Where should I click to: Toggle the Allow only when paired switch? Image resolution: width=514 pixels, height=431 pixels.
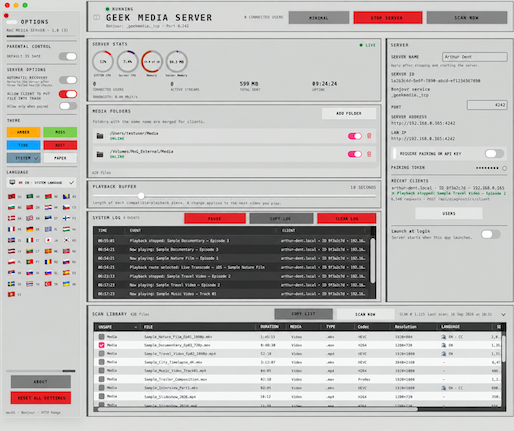click(68, 106)
